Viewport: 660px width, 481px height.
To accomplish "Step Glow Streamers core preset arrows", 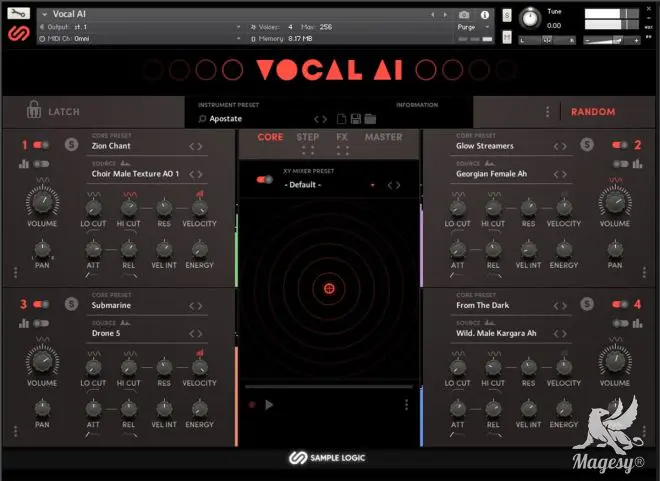I will pyautogui.click(x=560, y=146).
